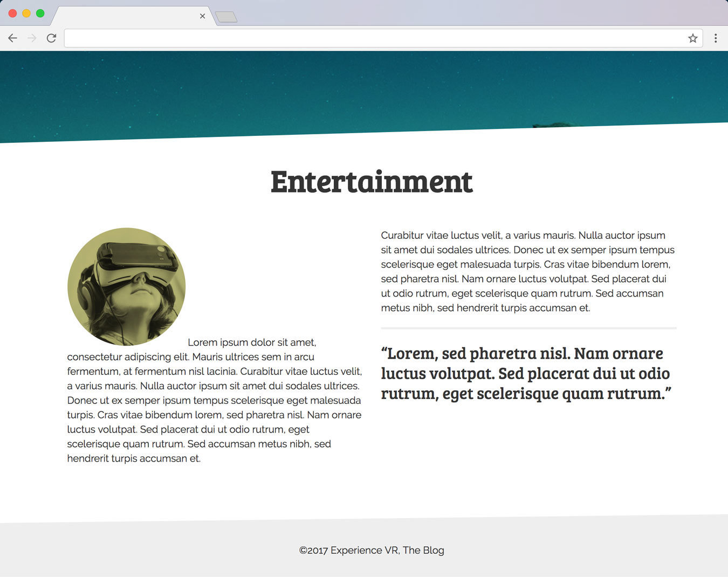728x577 pixels.
Task: Open the browser three-dot menu
Action: click(716, 38)
